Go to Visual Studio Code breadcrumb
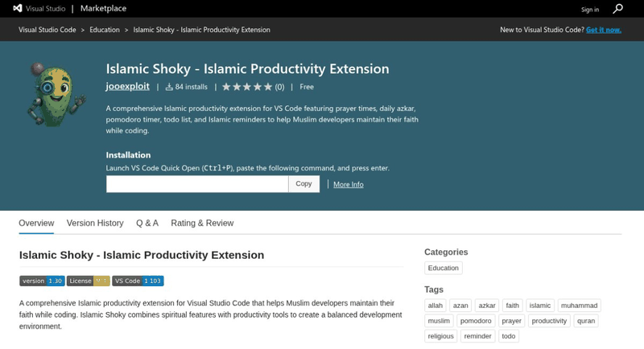The height and width of the screenshot is (349, 644). pyautogui.click(x=47, y=30)
